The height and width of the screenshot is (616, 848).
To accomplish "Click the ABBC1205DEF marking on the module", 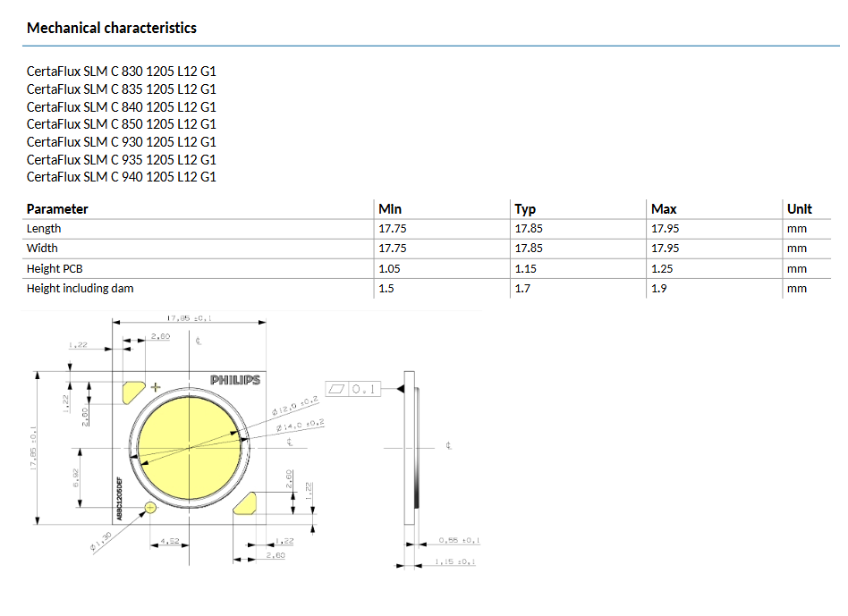I will (x=120, y=499).
